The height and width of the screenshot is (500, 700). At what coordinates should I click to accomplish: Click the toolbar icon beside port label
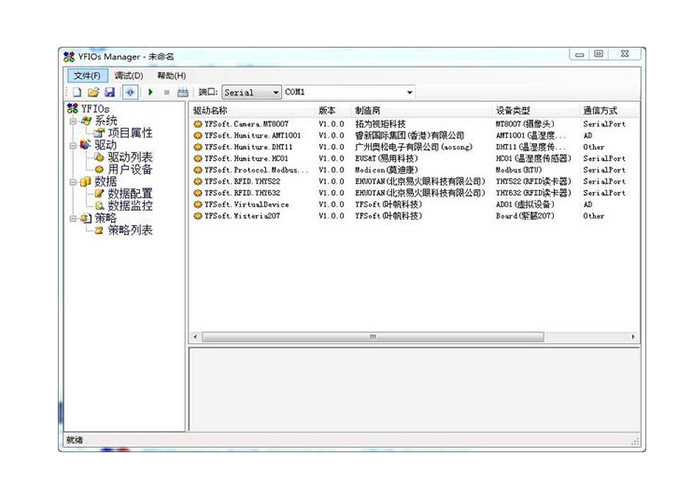[183, 92]
